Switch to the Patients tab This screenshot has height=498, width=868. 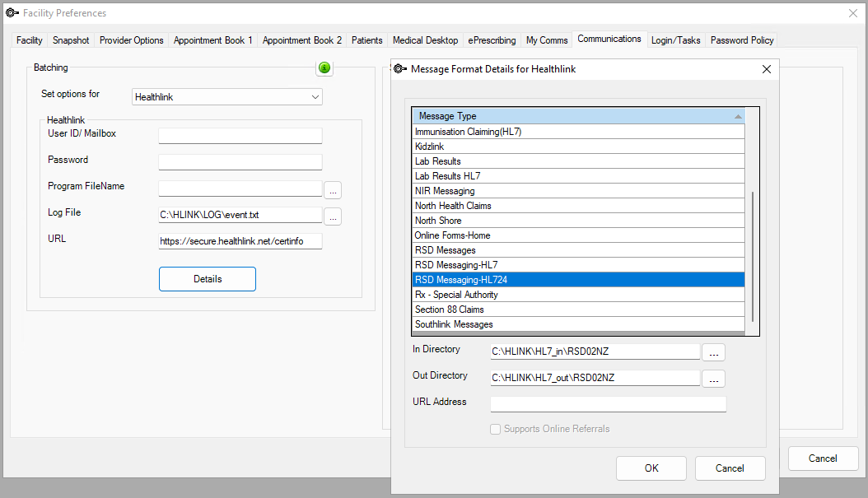click(x=367, y=40)
